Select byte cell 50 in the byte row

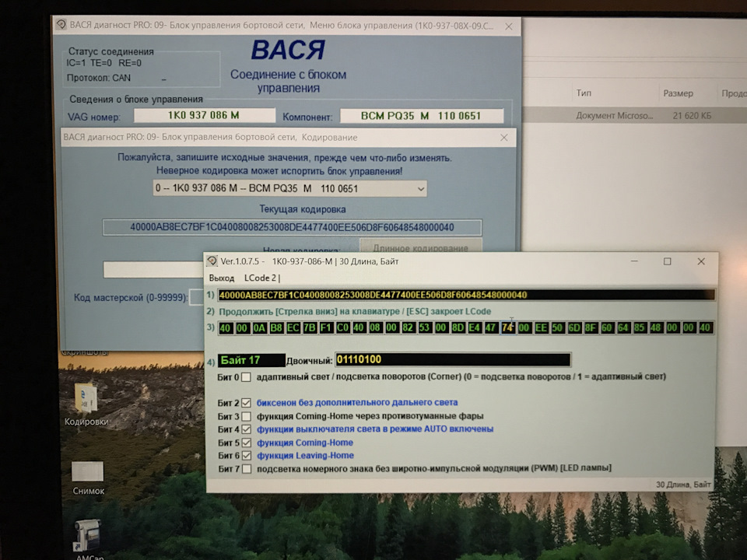click(557, 327)
